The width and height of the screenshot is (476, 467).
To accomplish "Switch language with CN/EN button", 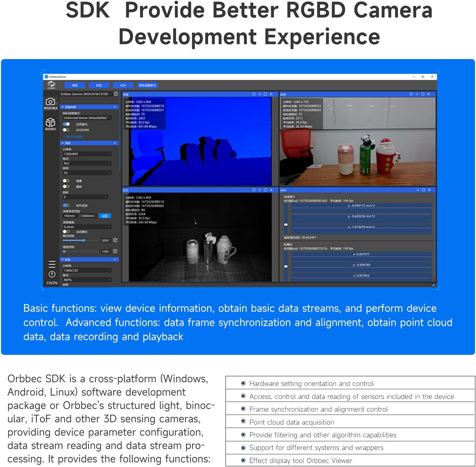I will tap(52, 283).
